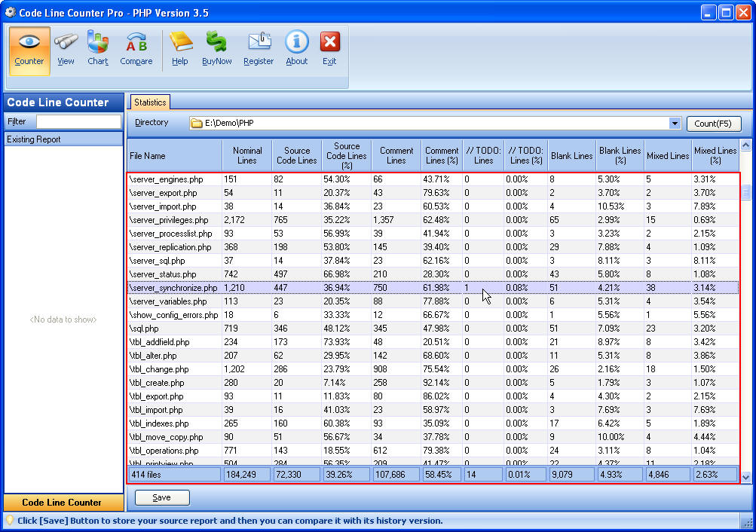Click the app gear icon in title bar
Viewport: 756px width, 532px height.
pos(10,13)
